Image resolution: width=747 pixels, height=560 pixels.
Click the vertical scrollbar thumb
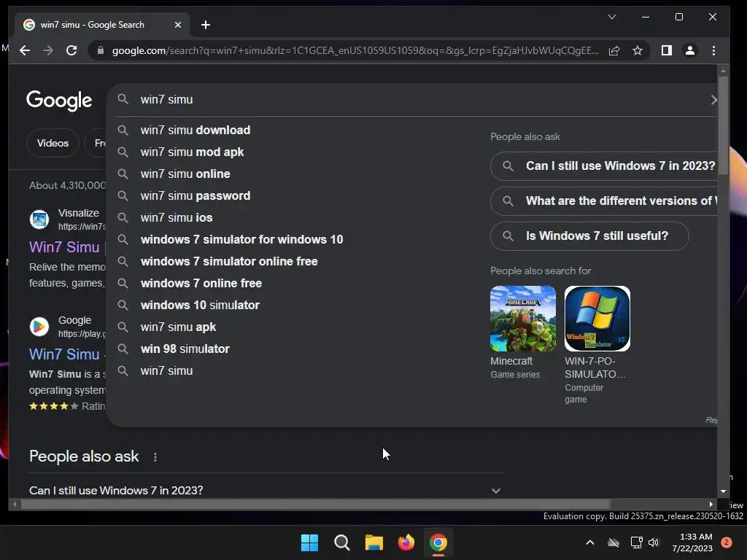(x=723, y=125)
